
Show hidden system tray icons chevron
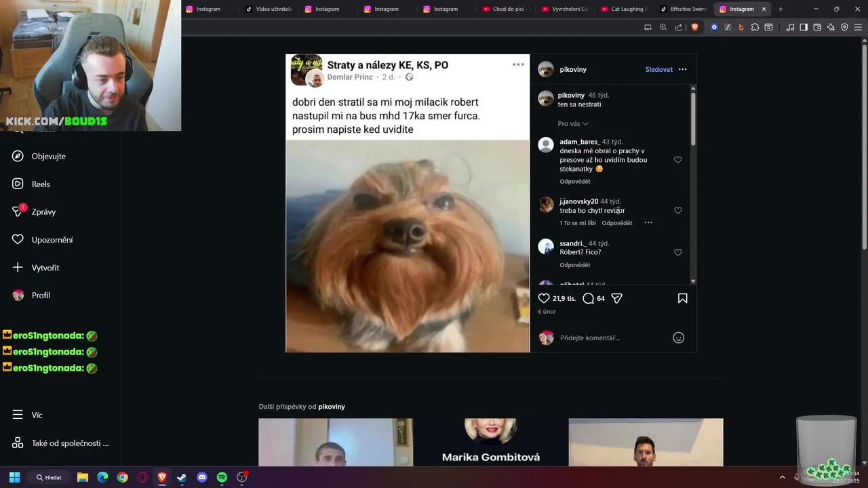point(782,477)
